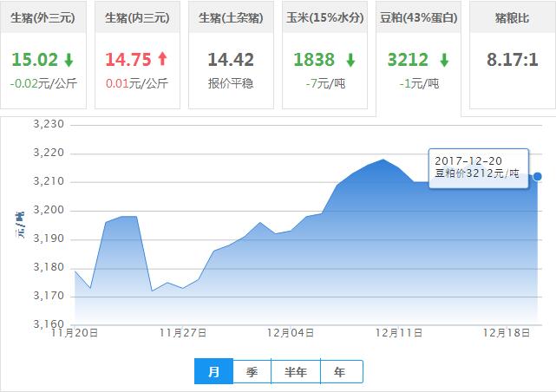The image size is (556, 392).
Task: Click the -1元/吨 change text
Action: tap(419, 83)
